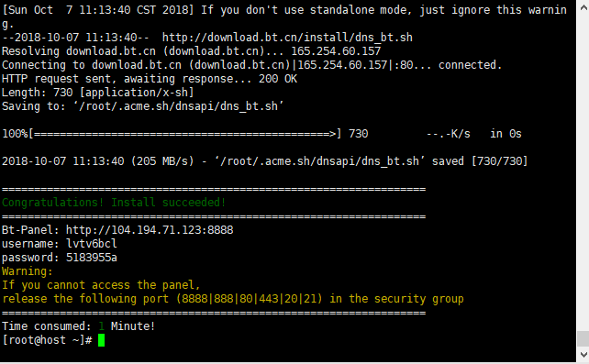The width and height of the screenshot is (589, 364).
Task: Click the password value 5183955a
Action: 91,258
